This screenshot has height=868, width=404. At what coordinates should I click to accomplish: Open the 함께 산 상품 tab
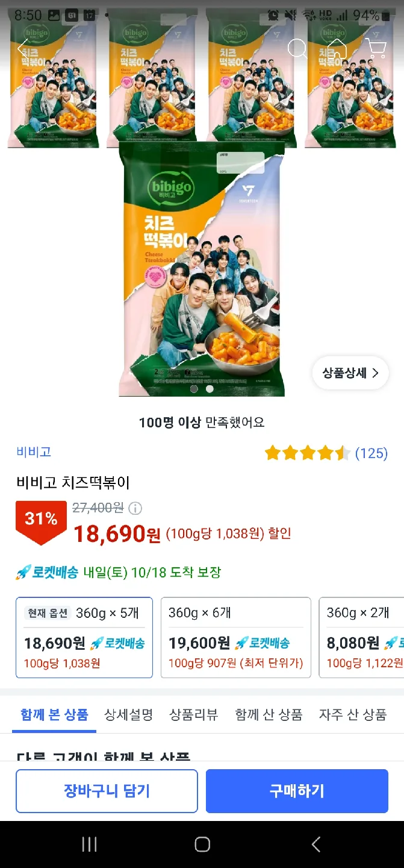[269, 715]
